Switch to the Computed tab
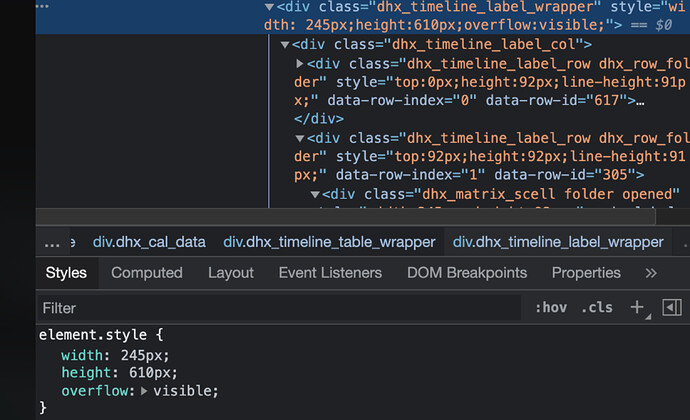Image resolution: width=690 pixels, height=420 pixels. [x=147, y=273]
